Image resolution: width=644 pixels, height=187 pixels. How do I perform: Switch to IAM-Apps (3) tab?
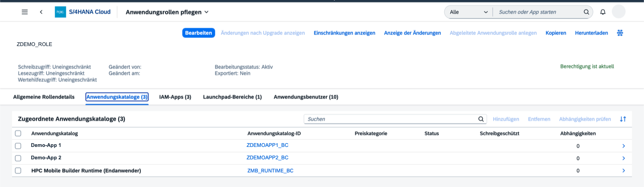pyautogui.click(x=175, y=97)
